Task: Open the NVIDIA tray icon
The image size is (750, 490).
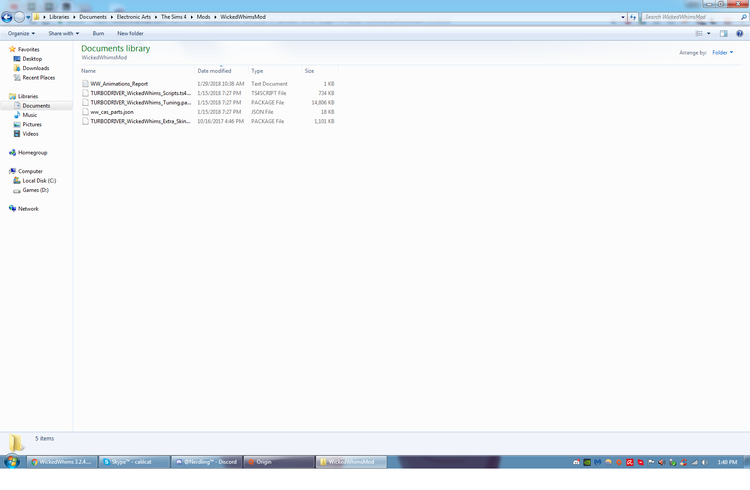Action: [x=587, y=462]
